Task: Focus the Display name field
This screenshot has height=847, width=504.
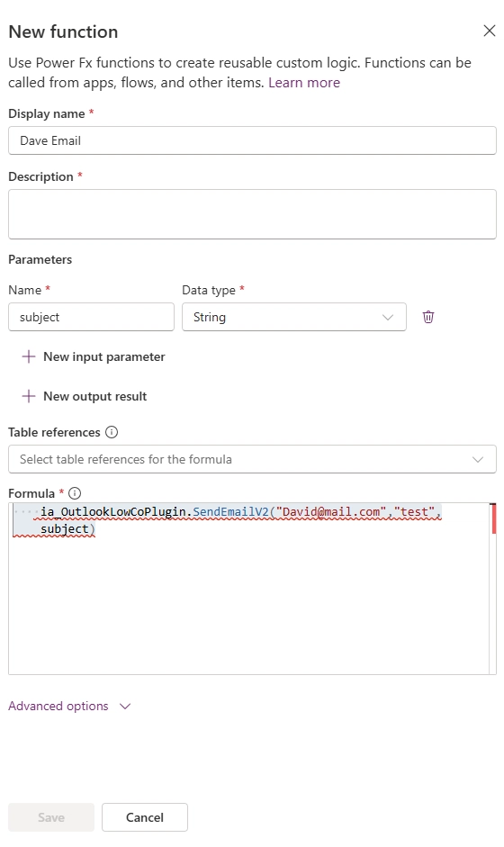Action: pyautogui.click(x=252, y=140)
